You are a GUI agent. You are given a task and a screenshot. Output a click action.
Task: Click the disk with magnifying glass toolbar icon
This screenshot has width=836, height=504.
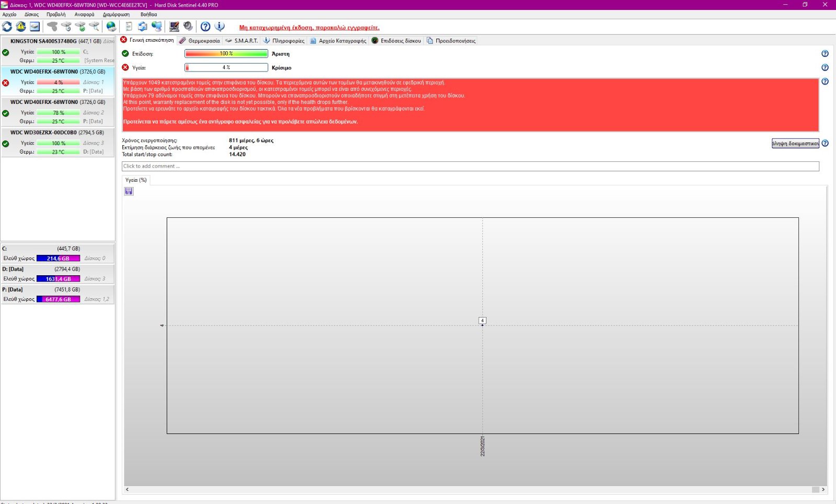tap(94, 26)
